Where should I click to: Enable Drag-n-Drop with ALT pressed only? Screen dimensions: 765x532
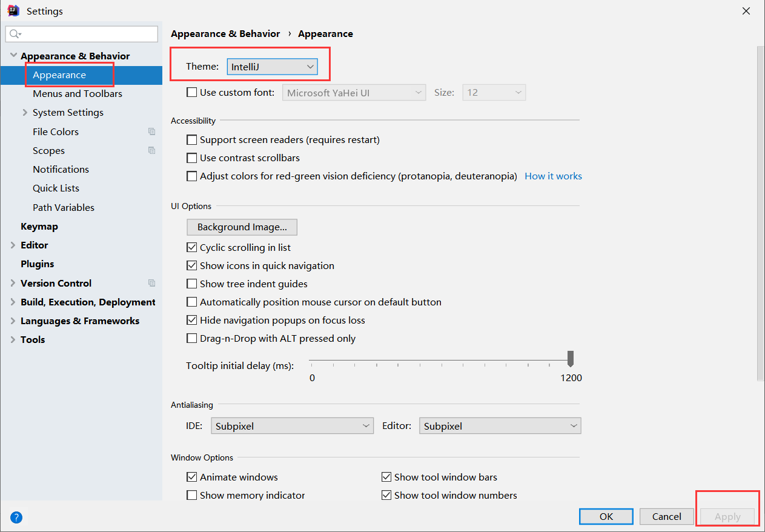191,339
